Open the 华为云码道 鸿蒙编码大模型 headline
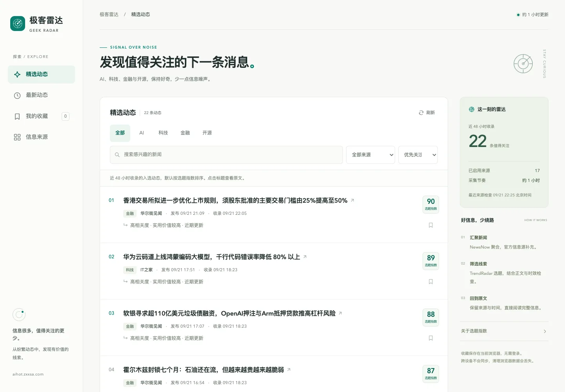The height and width of the screenshot is (392, 565). 211,257
